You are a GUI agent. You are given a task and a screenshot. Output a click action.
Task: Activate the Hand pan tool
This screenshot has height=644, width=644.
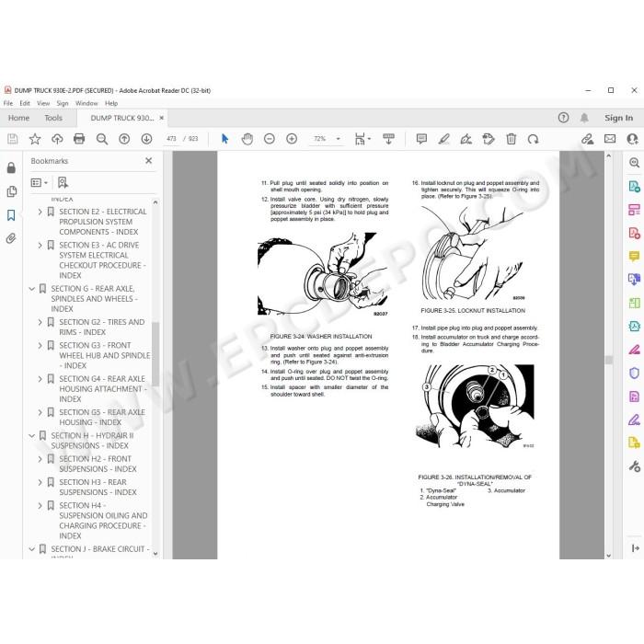tap(247, 139)
